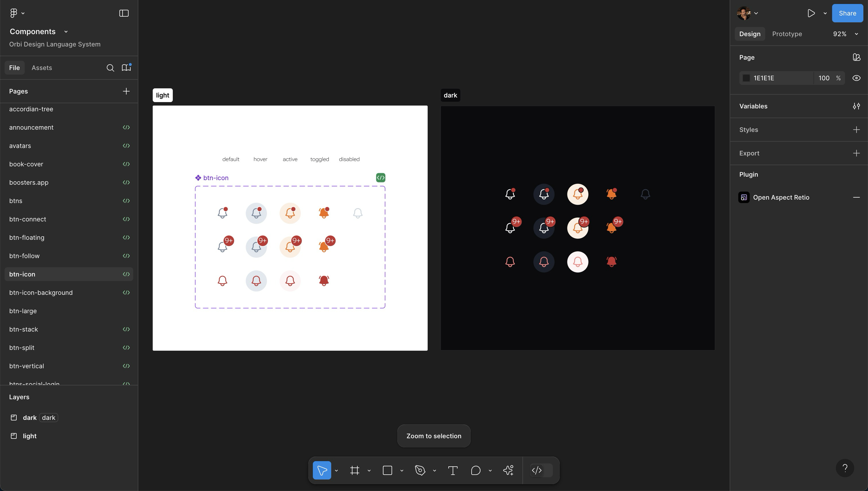This screenshot has height=491, width=868.
Task: Open page color styles icon
Action: point(856,57)
